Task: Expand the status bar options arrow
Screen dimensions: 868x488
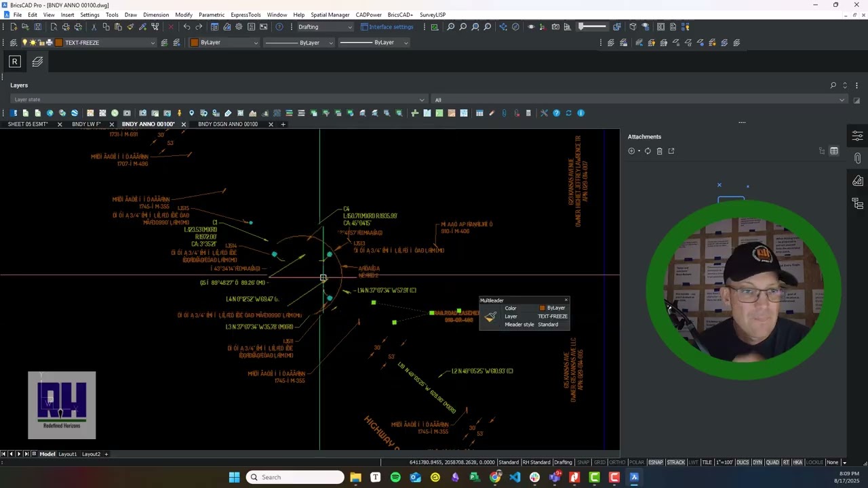Action: pyautogui.click(x=844, y=462)
